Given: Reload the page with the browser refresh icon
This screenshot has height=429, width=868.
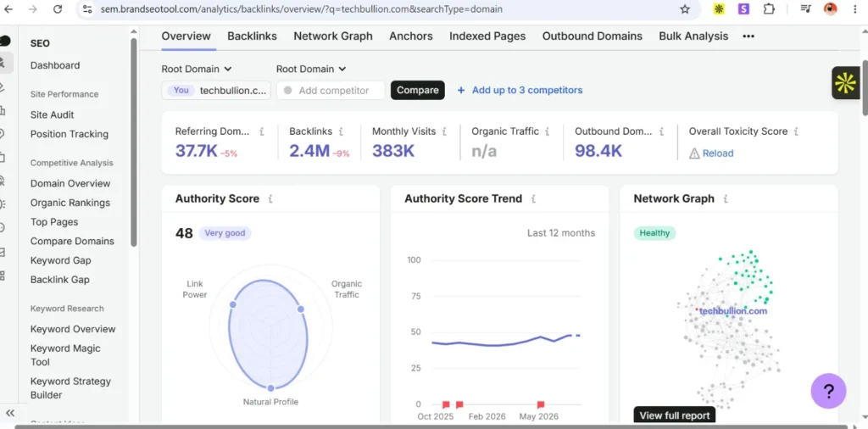Looking at the screenshot, I should pos(58,8).
